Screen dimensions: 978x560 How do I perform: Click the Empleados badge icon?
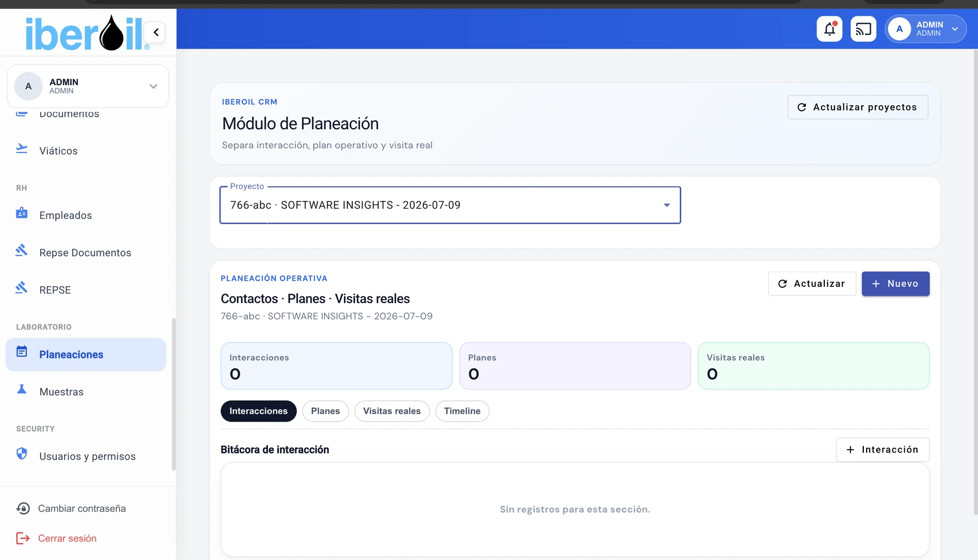pyautogui.click(x=22, y=213)
